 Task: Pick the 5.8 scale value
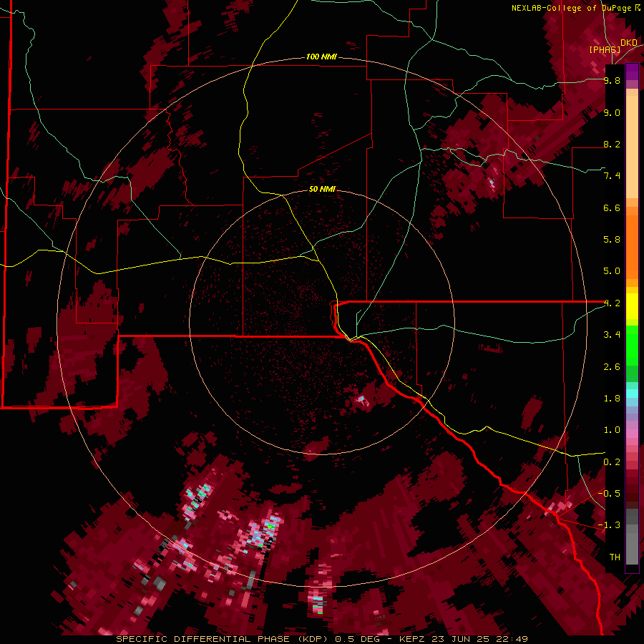coord(612,240)
